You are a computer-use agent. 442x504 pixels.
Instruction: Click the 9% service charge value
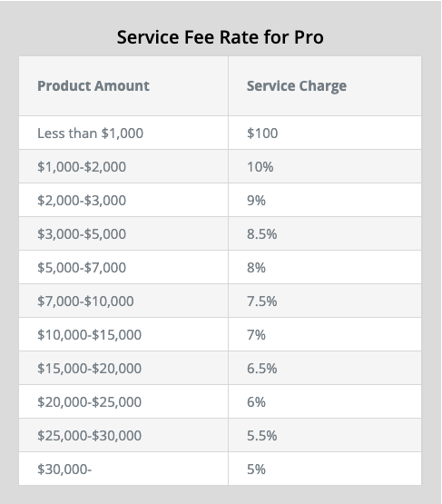point(256,201)
